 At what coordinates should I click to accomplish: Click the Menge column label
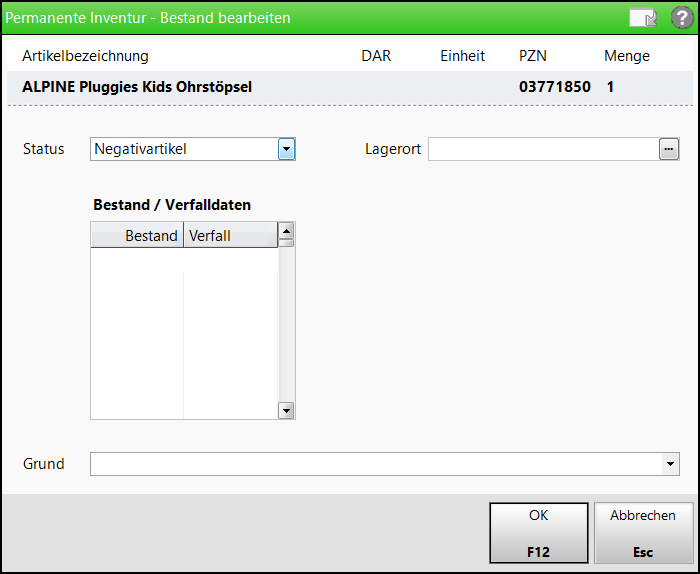pos(627,56)
